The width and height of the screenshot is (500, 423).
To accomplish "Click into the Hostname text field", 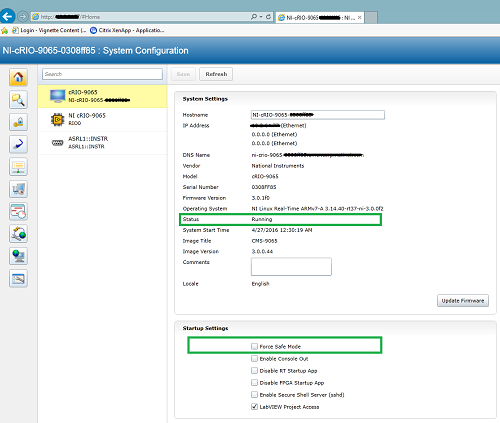I will 318,115.
